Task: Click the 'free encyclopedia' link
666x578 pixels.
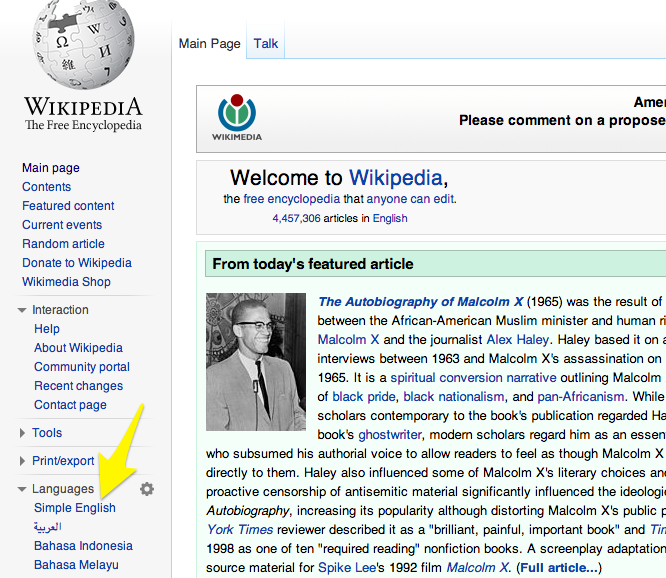Action: 292,199
